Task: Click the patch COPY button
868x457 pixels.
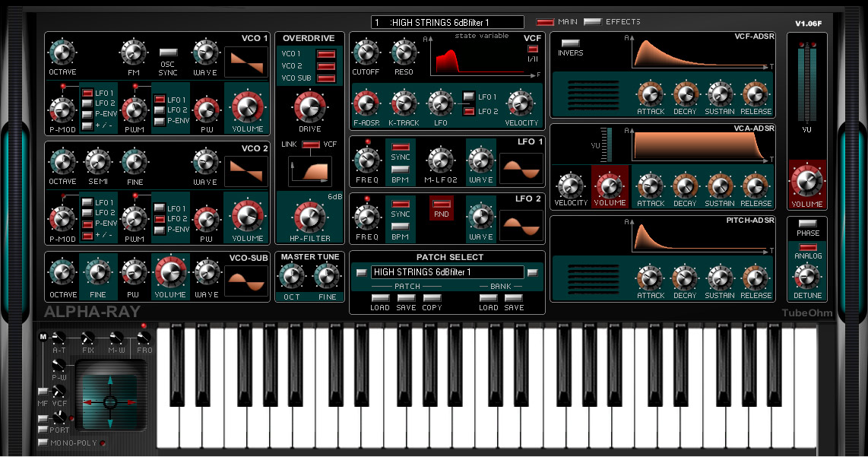Action: click(432, 298)
